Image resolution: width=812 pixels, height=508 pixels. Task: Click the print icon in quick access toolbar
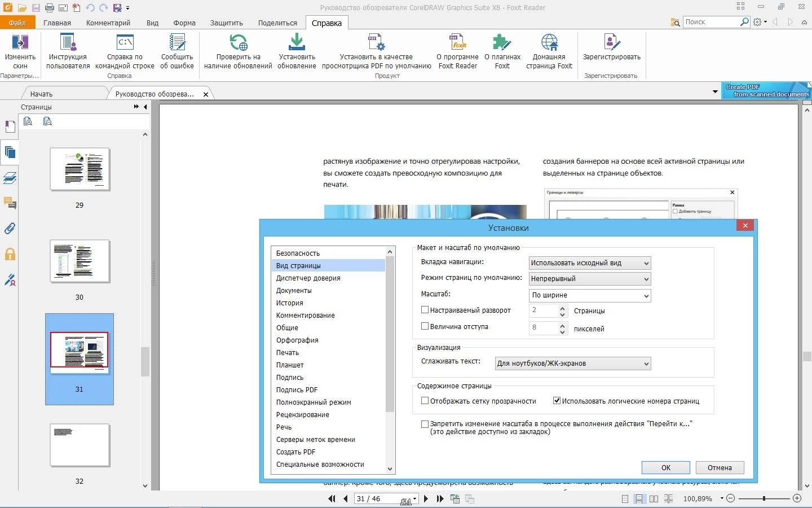click(49, 7)
